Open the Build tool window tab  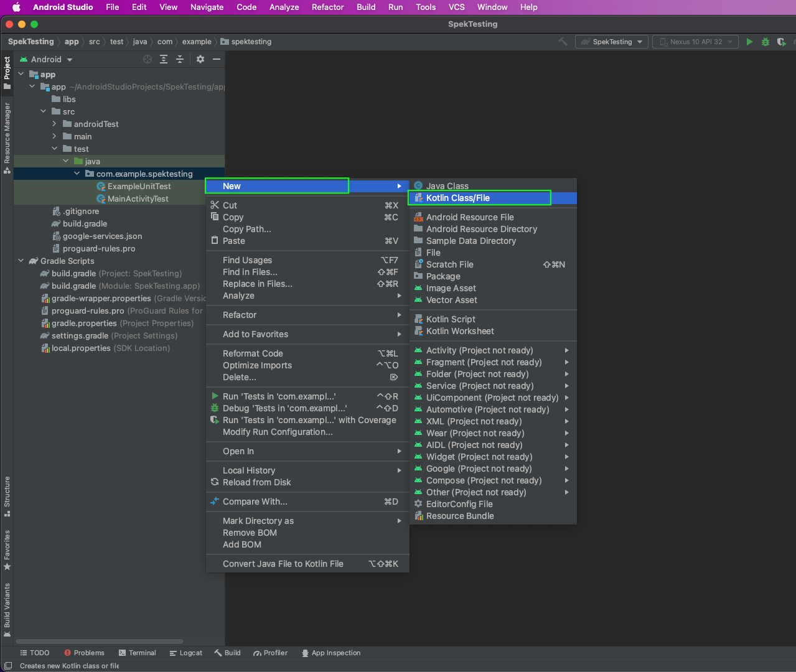pyautogui.click(x=227, y=653)
